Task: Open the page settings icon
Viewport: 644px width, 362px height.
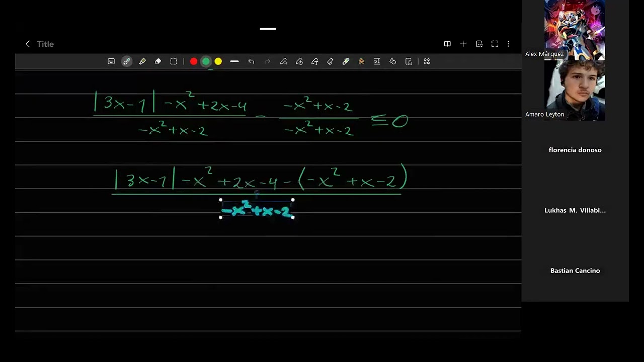Action: pos(479,44)
